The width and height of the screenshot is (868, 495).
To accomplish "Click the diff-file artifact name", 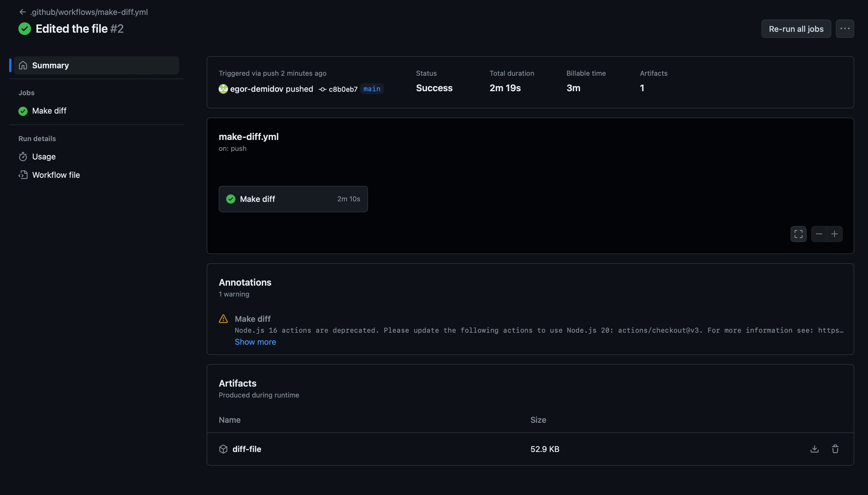I will tap(247, 449).
